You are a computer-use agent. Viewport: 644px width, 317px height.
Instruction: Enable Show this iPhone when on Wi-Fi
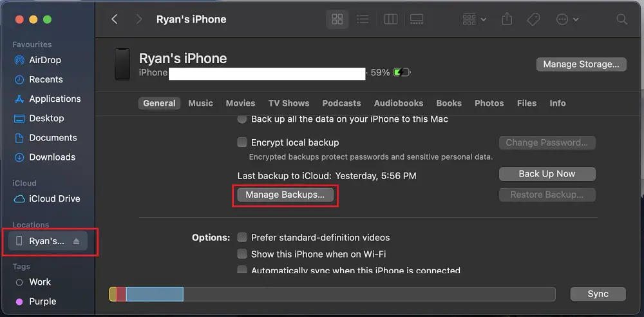(242, 254)
